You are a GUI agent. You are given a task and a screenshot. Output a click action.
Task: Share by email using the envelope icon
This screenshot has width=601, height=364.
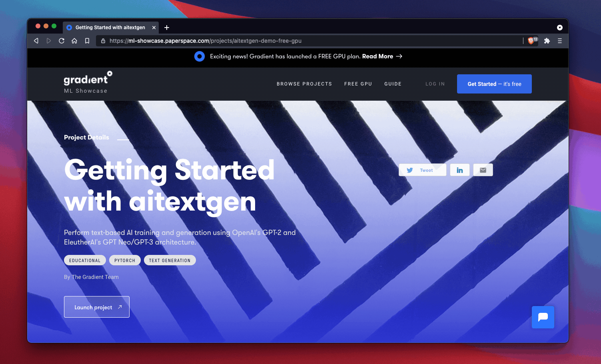483,170
